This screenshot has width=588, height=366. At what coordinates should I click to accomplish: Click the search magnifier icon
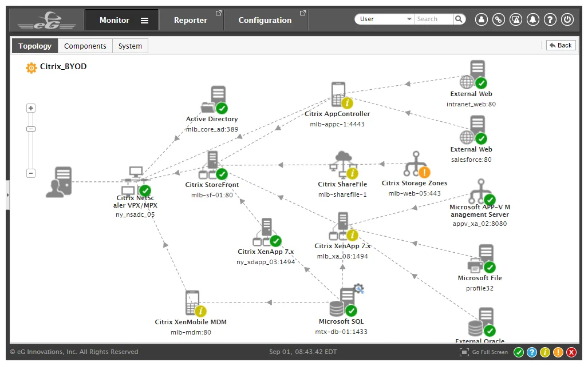[459, 19]
